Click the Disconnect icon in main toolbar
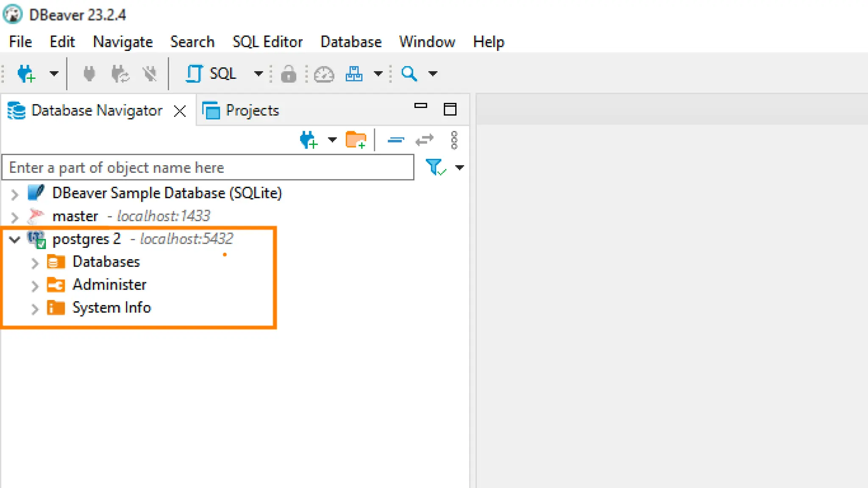Image resolution: width=868 pixels, height=488 pixels. click(150, 74)
